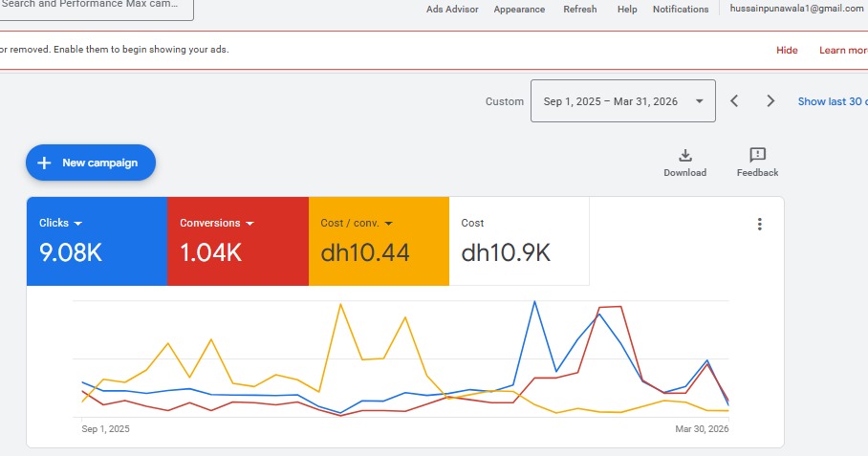This screenshot has width=868, height=456.
Task: Open Help in top bar
Action: 627,10
